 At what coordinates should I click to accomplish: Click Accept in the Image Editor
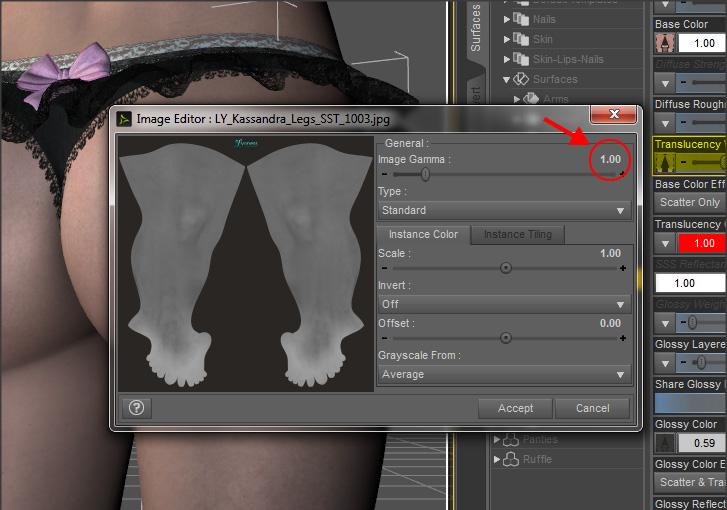tap(515, 408)
